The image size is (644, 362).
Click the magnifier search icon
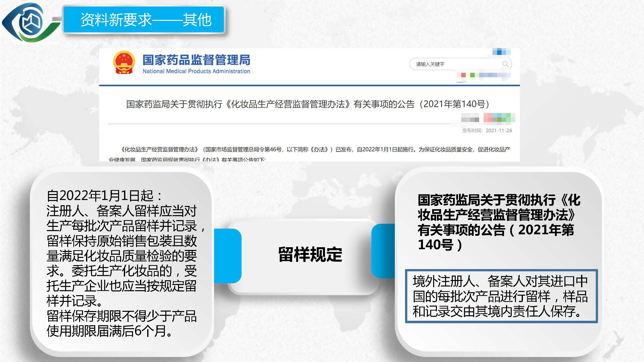pos(505,64)
